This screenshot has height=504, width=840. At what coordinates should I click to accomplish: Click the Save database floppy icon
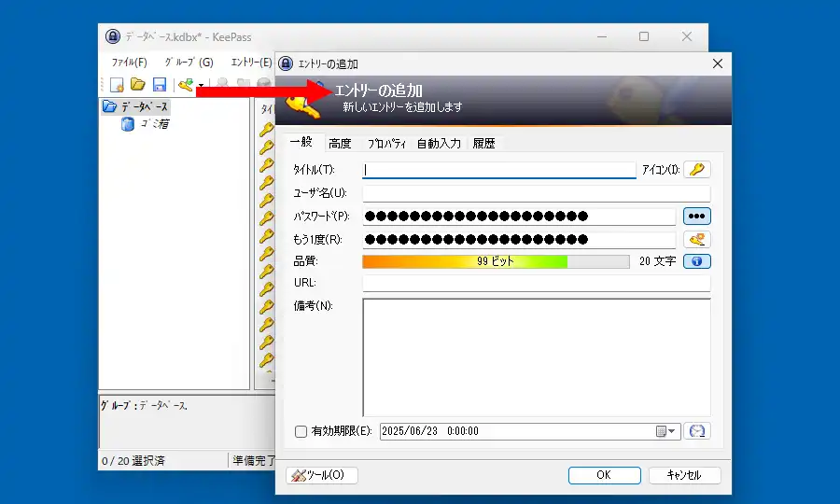(x=160, y=85)
